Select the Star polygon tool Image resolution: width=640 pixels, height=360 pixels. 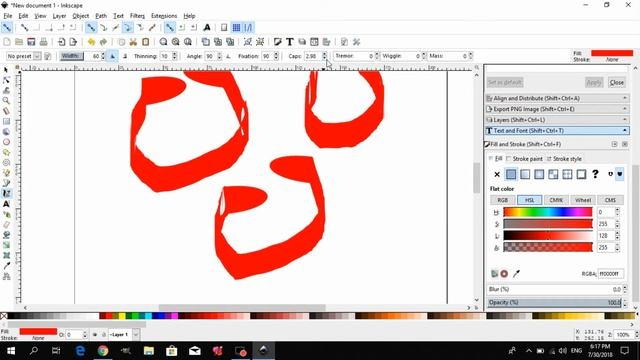tap(6, 152)
